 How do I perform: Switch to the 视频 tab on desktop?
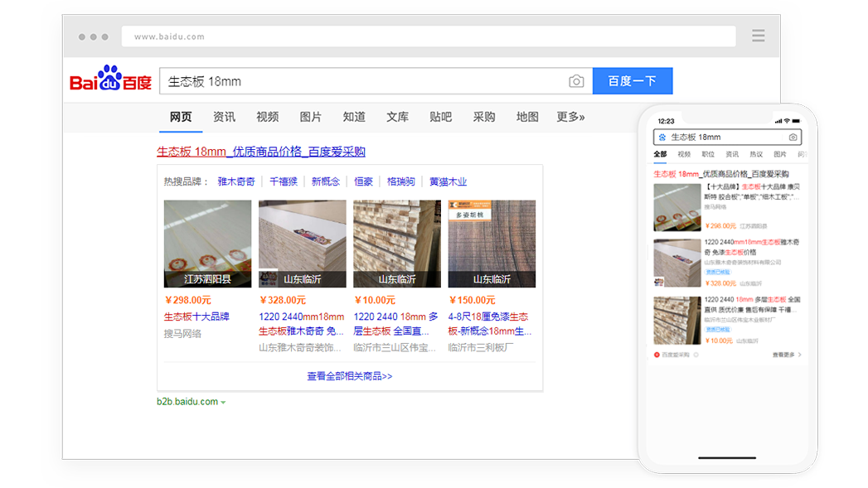click(x=268, y=117)
